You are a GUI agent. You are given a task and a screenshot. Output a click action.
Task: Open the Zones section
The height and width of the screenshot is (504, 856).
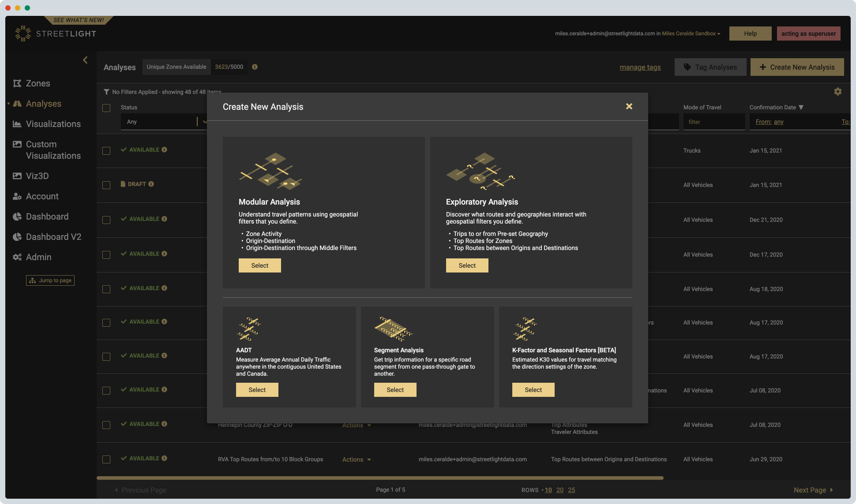38,83
